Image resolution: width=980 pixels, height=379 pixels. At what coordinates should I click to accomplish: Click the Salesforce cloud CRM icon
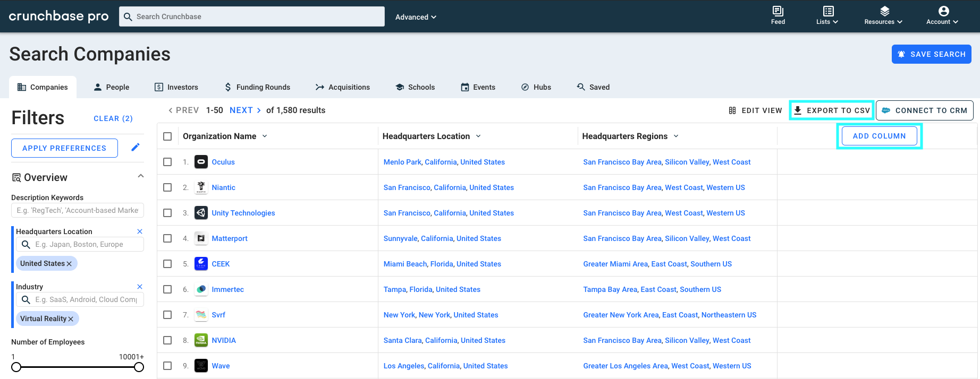pyautogui.click(x=886, y=110)
